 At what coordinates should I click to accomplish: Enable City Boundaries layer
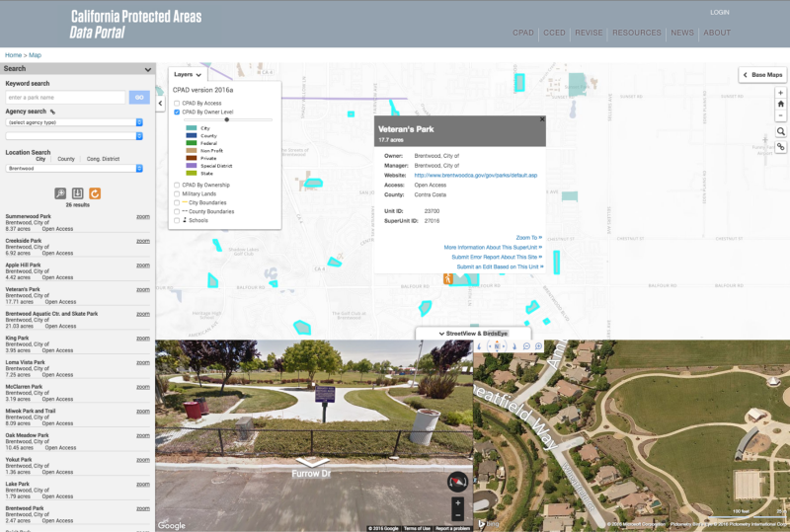click(x=177, y=202)
